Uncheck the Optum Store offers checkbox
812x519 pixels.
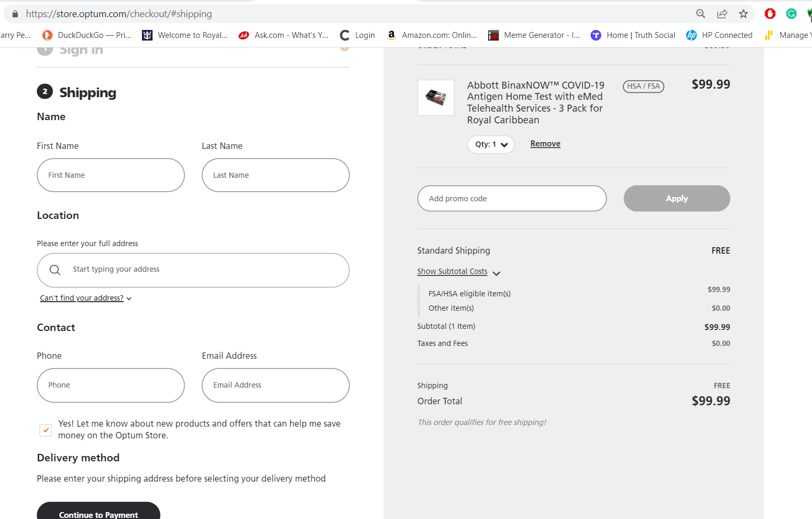[x=46, y=430]
